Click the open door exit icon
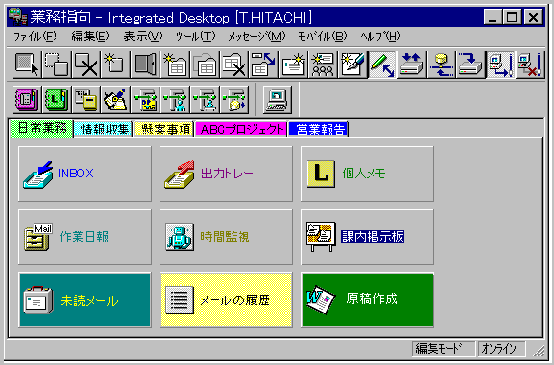The width and height of the screenshot is (554, 365). pos(145,65)
